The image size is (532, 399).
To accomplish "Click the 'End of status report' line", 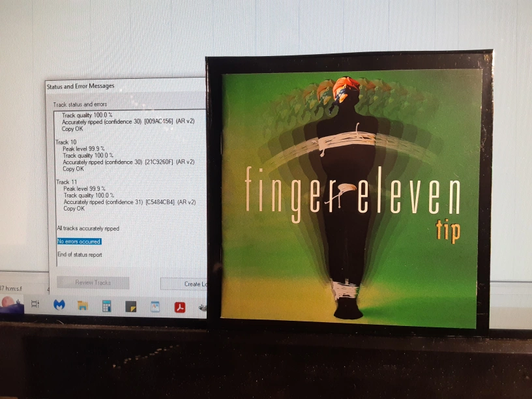I will coord(80,254).
